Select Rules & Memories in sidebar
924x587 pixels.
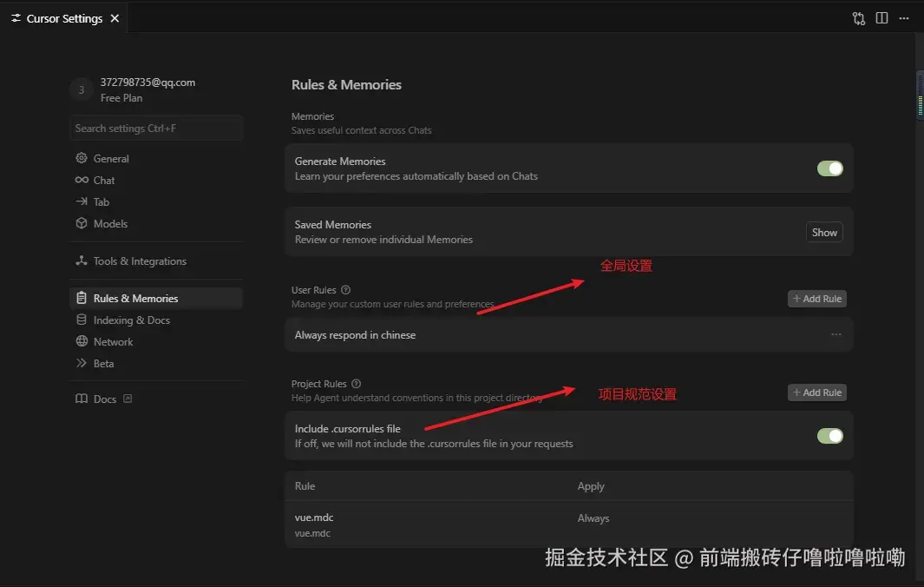(156, 298)
